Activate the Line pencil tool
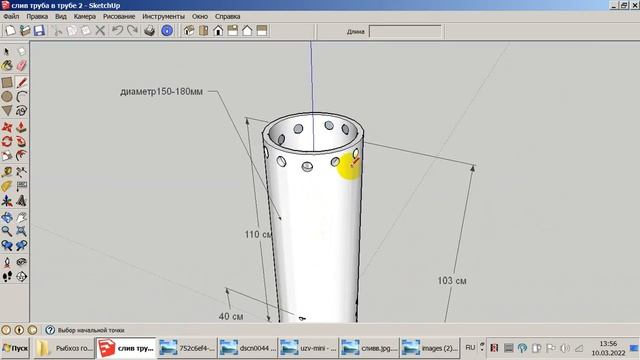 21,83
